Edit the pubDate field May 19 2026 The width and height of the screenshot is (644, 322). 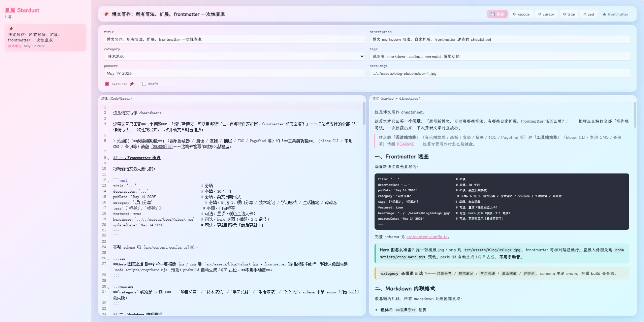[x=234, y=73]
